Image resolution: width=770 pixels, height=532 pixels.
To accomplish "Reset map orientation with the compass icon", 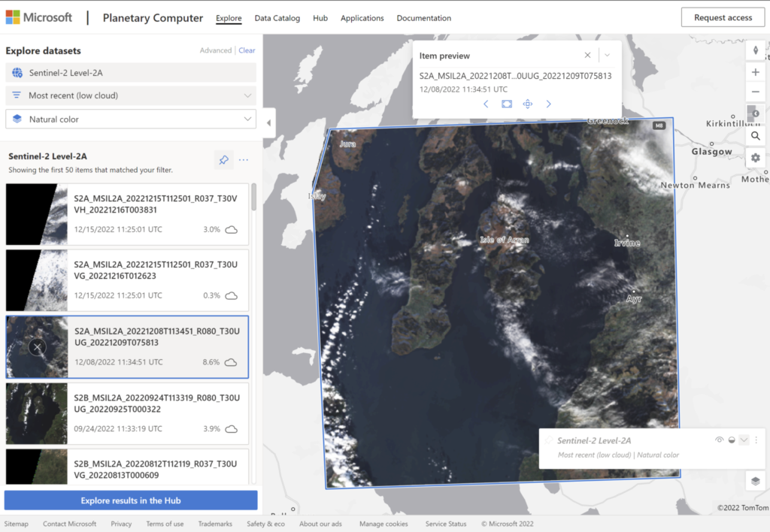I will pos(756,51).
